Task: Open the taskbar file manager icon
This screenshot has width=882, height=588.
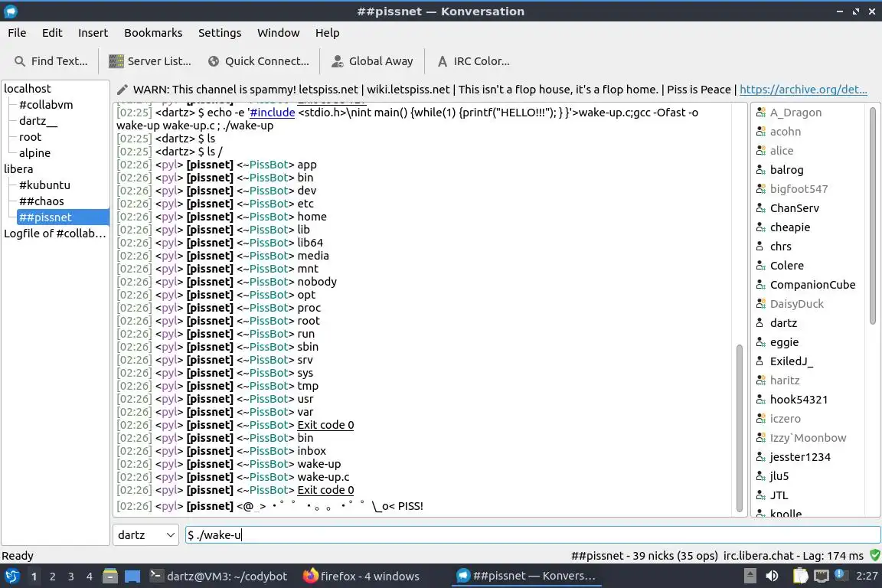Action: click(110, 577)
